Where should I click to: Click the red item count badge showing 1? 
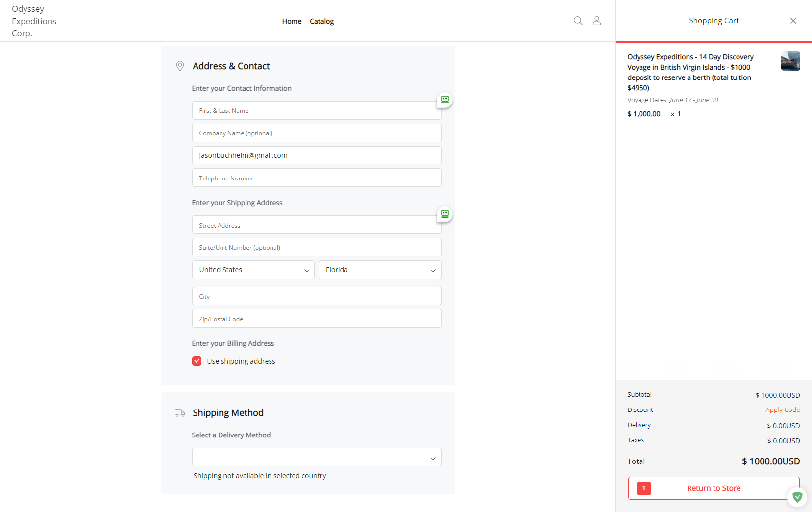coord(644,488)
